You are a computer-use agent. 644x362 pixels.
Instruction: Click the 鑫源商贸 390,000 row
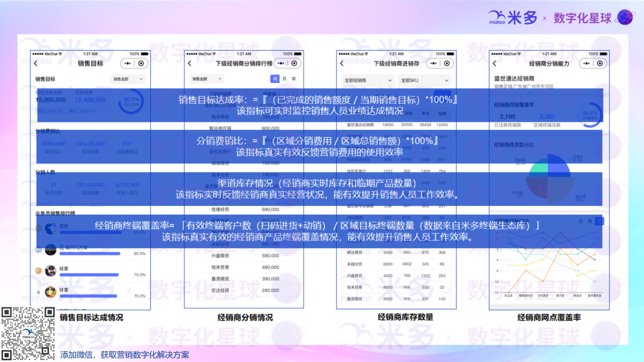[244, 279]
